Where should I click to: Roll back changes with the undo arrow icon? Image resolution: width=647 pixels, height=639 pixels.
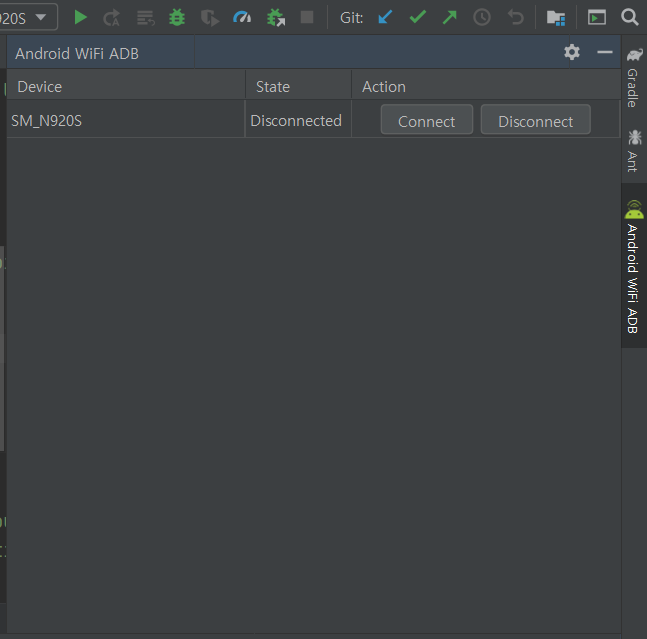516,17
